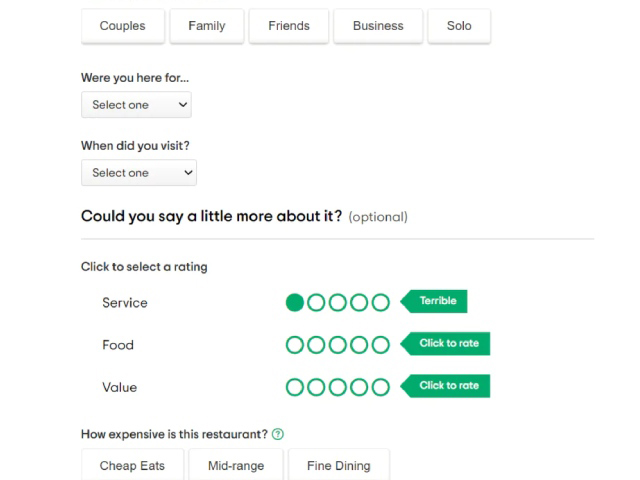Open the "Were you here for..." dropdown

point(136,104)
